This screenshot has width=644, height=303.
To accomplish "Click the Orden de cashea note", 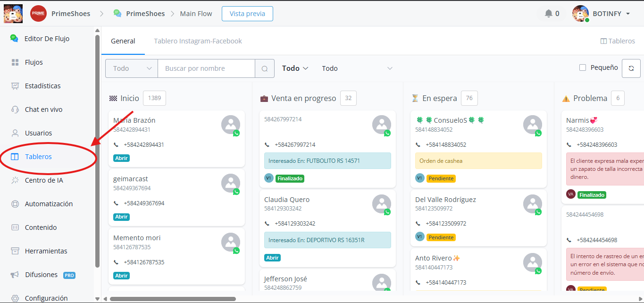I will point(478,160).
